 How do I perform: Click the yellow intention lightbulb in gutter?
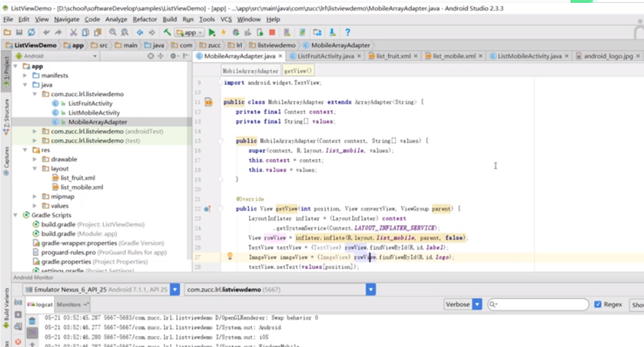[230, 256]
